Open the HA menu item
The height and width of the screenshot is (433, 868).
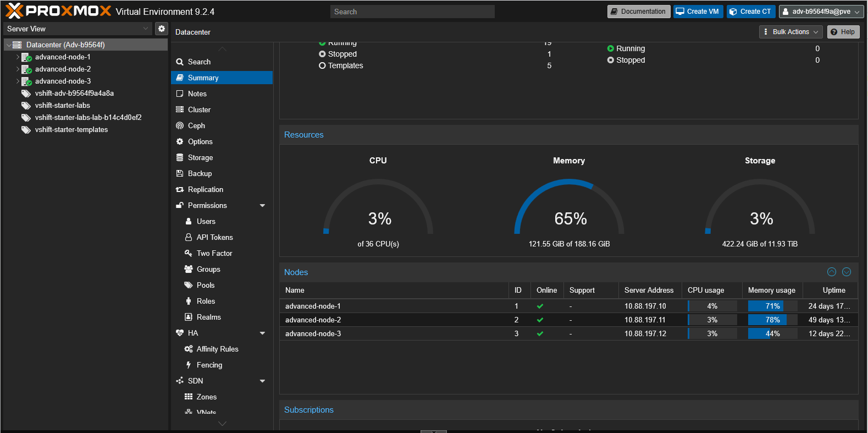click(x=222, y=333)
